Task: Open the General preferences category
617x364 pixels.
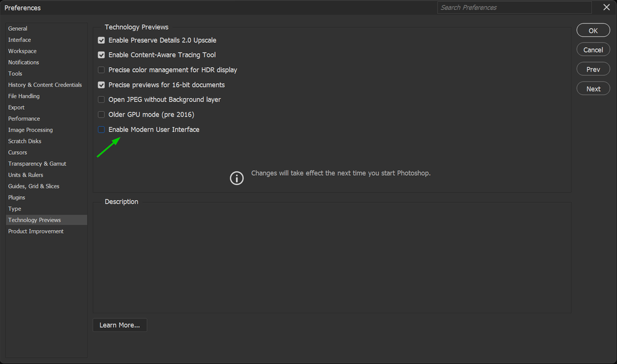Action: 18,28
